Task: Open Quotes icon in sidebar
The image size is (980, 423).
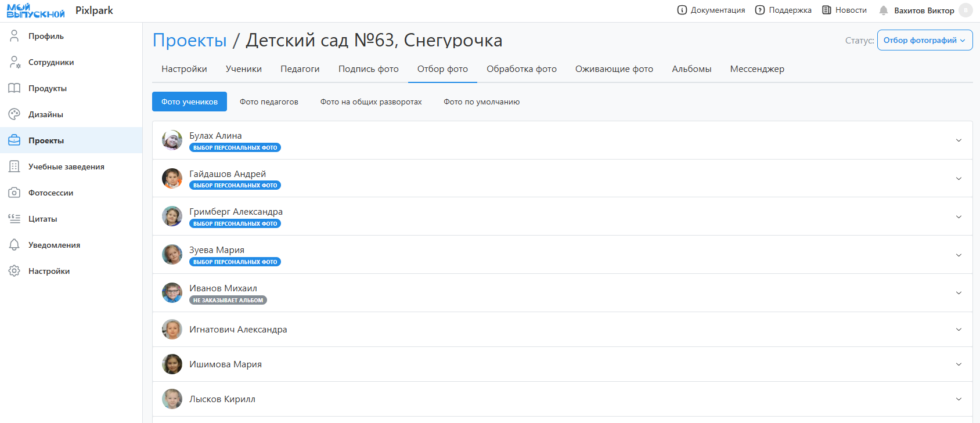Action: pyautogui.click(x=15, y=219)
